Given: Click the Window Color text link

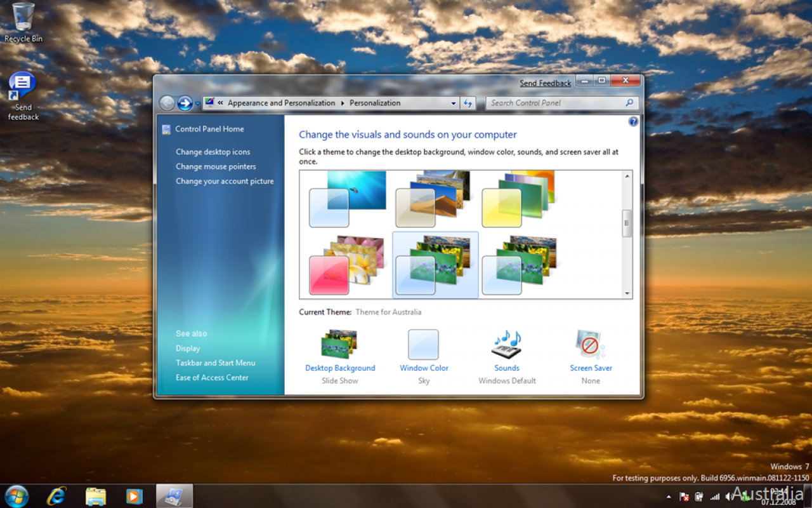Looking at the screenshot, I should [424, 368].
